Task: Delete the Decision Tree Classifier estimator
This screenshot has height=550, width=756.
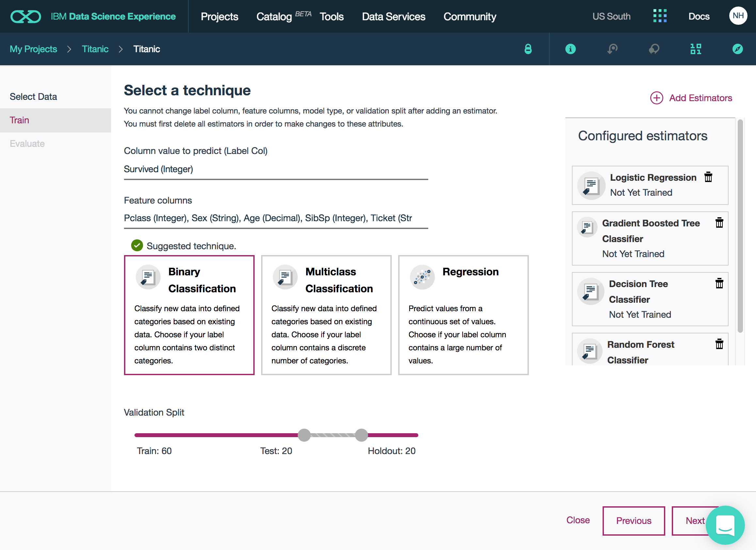Action: [719, 283]
